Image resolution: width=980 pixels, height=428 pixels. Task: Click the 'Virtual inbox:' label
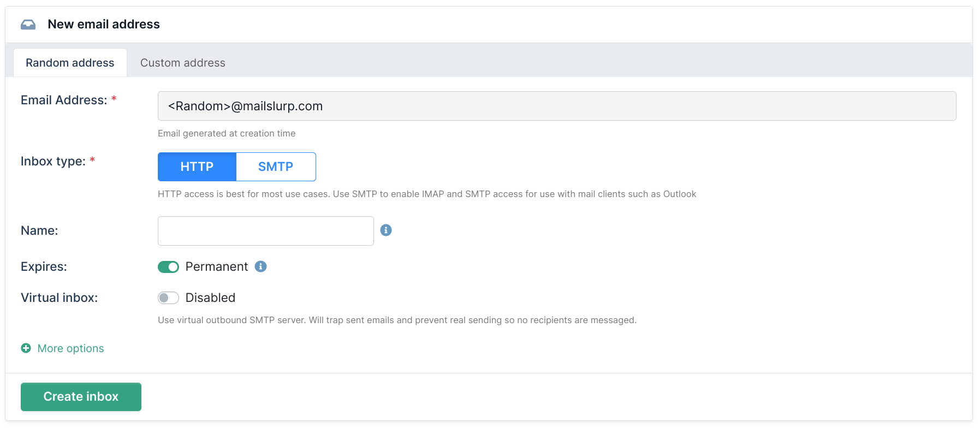pyautogui.click(x=59, y=298)
